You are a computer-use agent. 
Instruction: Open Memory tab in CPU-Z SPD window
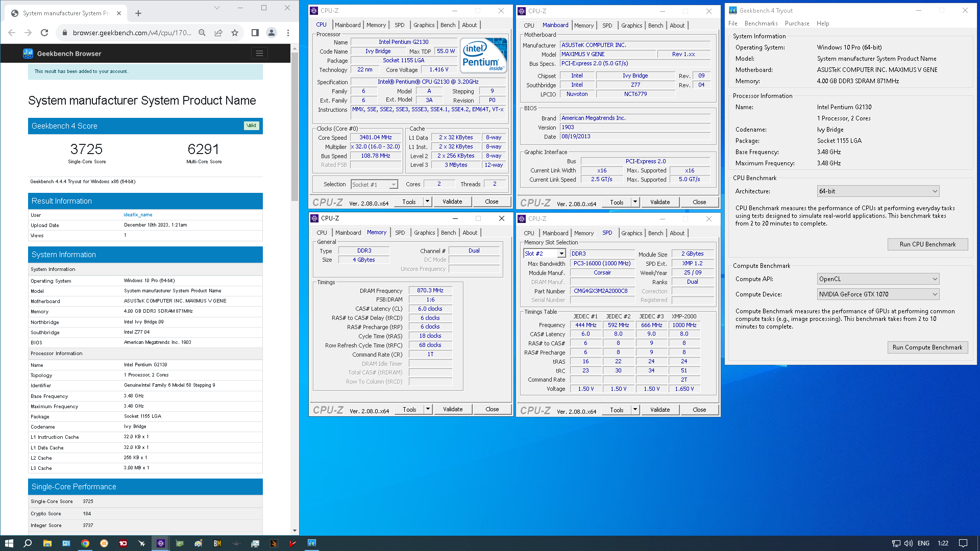pyautogui.click(x=584, y=233)
